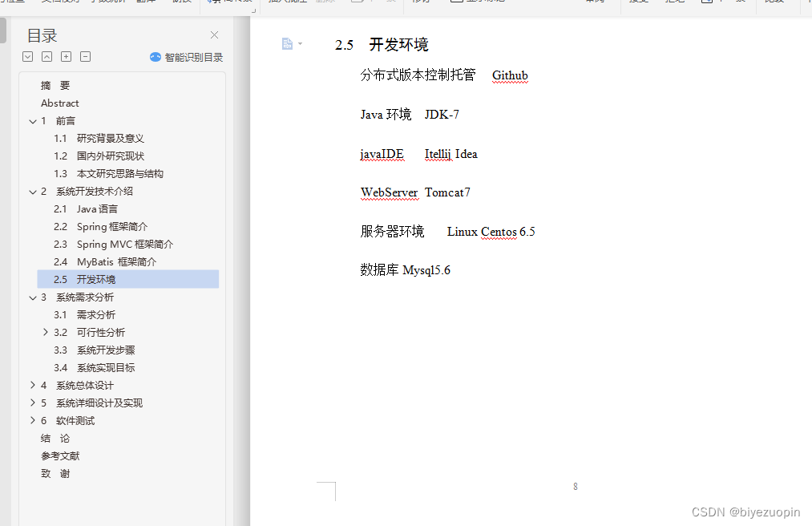
Task: Close the 目录 outline panel
Action: 214,35
